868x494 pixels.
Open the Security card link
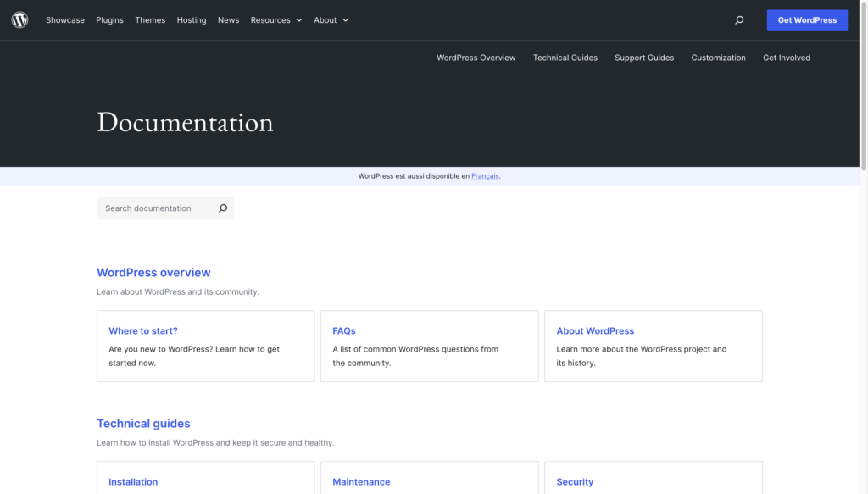[x=575, y=482]
